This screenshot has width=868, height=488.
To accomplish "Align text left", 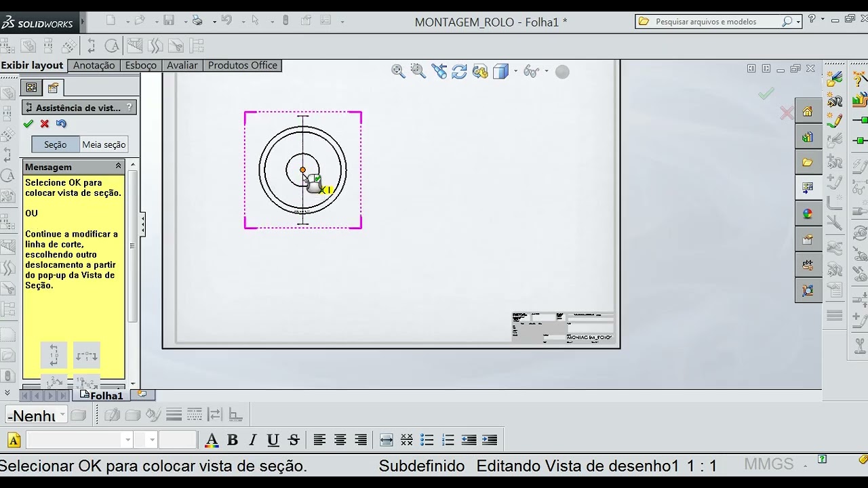I will pyautogui.click(x=319, y=441).
